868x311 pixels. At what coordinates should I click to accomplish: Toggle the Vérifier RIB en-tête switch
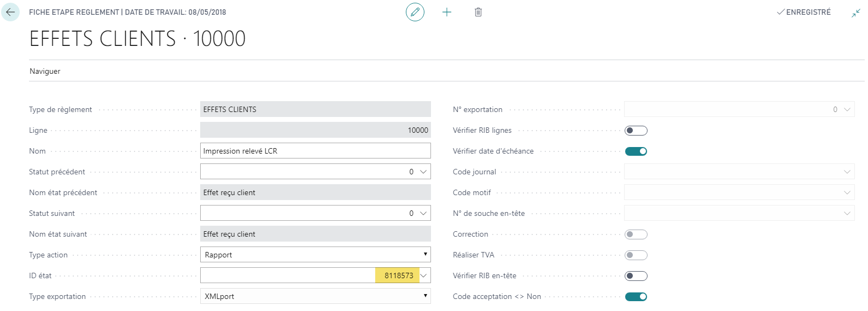point(636,276)
